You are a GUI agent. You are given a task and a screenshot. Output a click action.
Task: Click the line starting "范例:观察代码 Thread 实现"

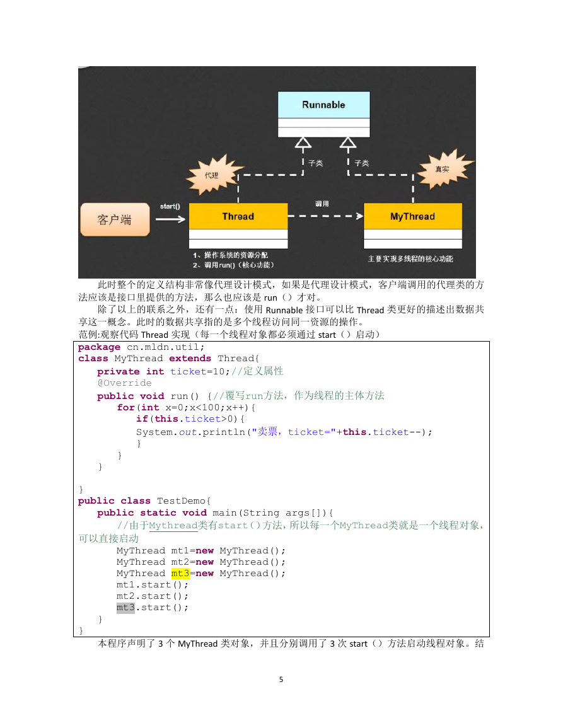click(230, 335)
